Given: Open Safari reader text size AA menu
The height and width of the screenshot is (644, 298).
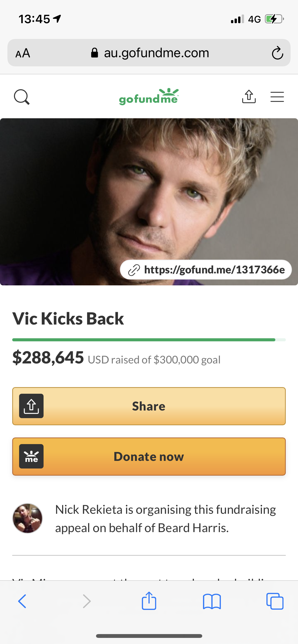Looking at the screenshot, I should point(23,53).
